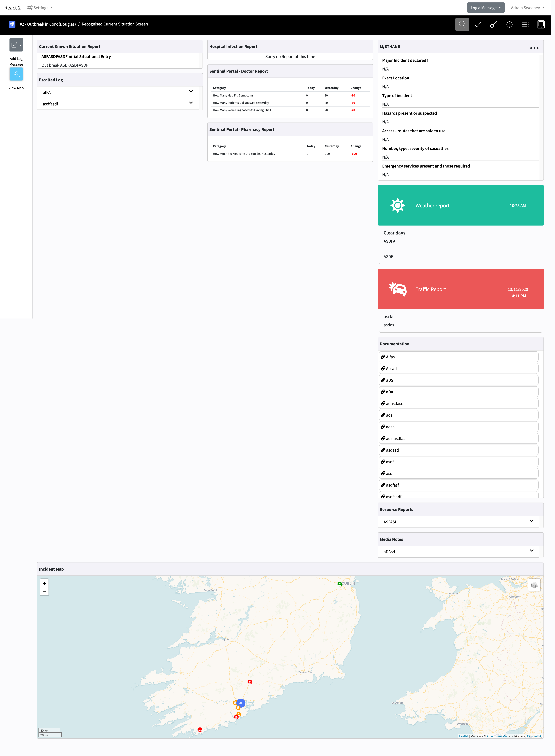Open the asdfasf documentation link
This screenshot has height=756, width=555.
click(x=458, y=485)
